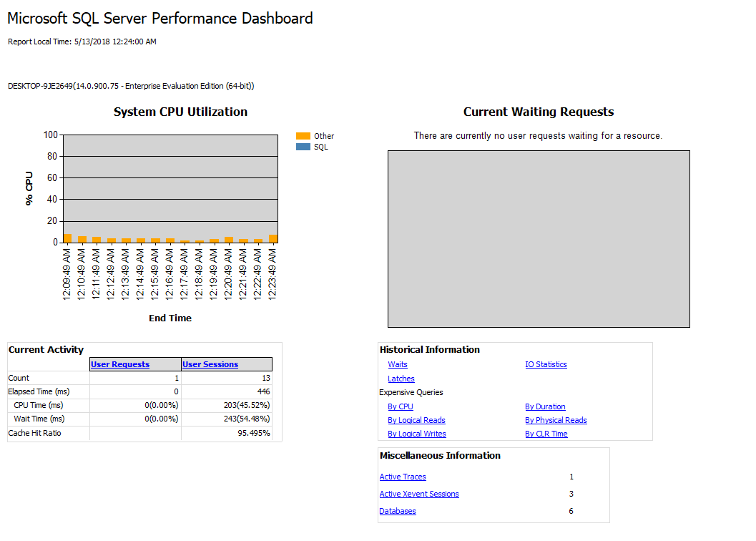Viewport: 756px width, 541px height.
Task: Click the "Cache Hit Ratio" row label
Action: 35,433
